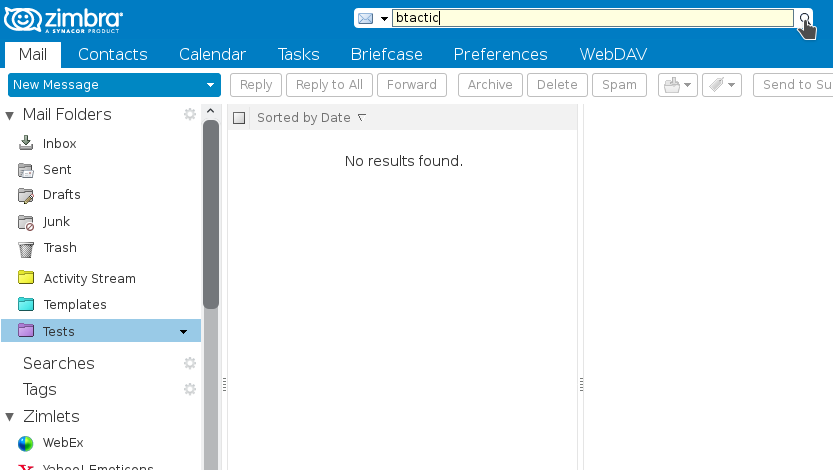Open the New Message dropdown arrow
The image size is (833, 470).
pyautogui.click(x=210, y=85)
